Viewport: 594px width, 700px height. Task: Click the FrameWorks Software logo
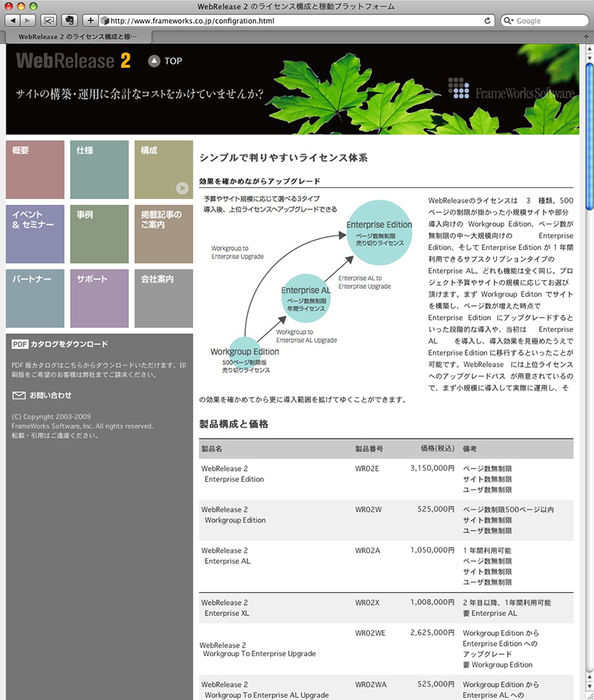point(511,88)
